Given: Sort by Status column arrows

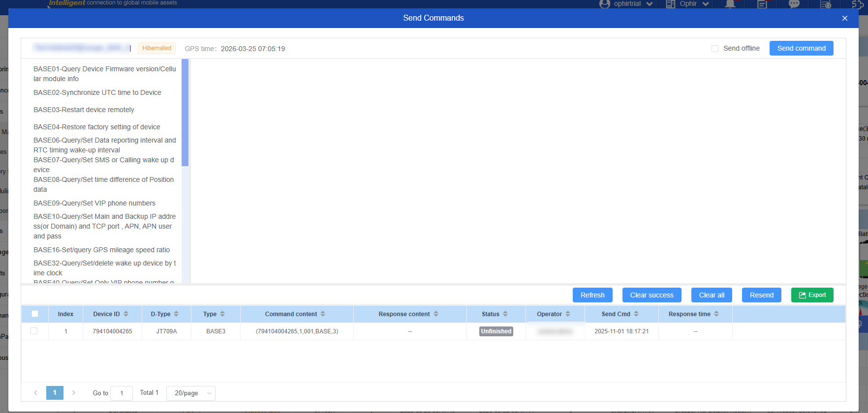Looking at the screenshot, I should click(x=505, y=314).
